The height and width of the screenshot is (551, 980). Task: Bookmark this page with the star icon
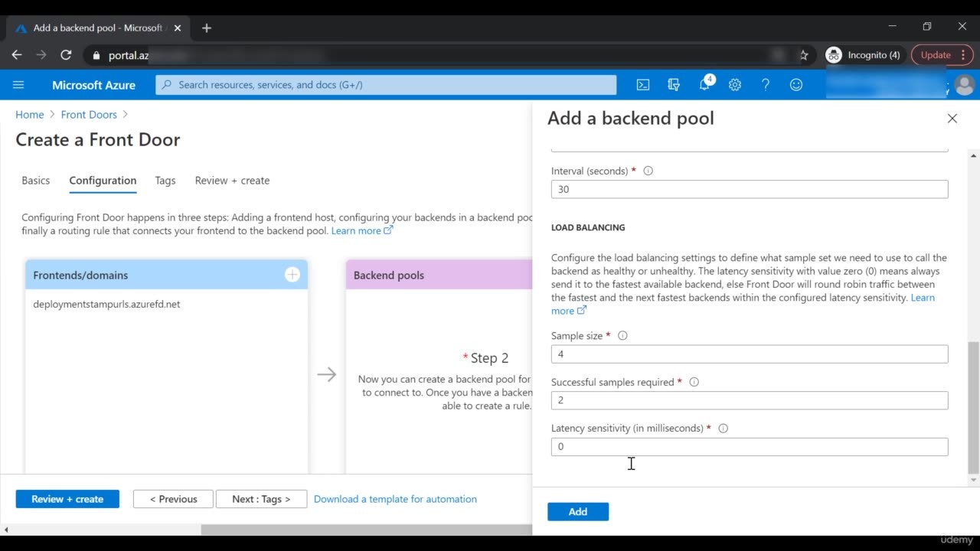(x=803, y=55)
